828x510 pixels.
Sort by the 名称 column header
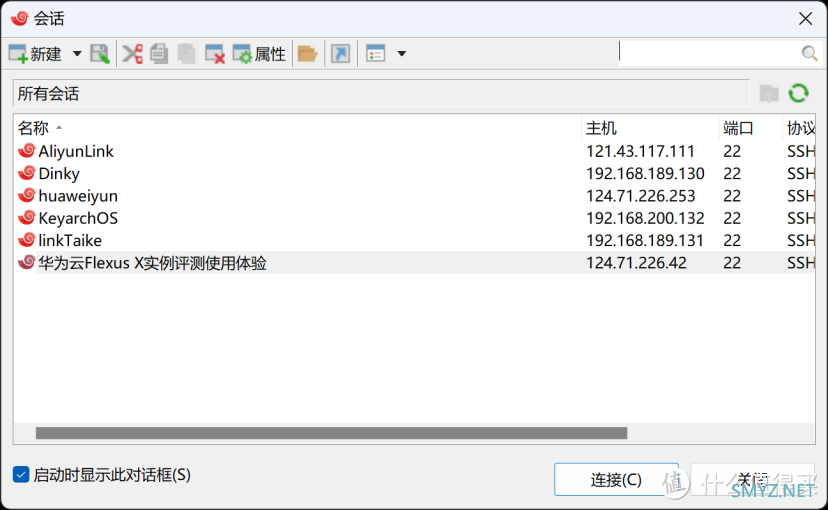297,128
